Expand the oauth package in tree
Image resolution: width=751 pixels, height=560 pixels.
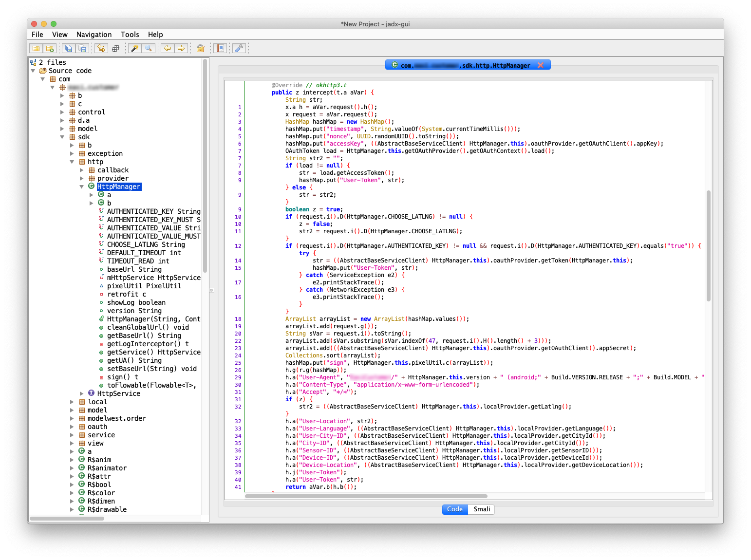pyautogui.click(x=72, y=427)
